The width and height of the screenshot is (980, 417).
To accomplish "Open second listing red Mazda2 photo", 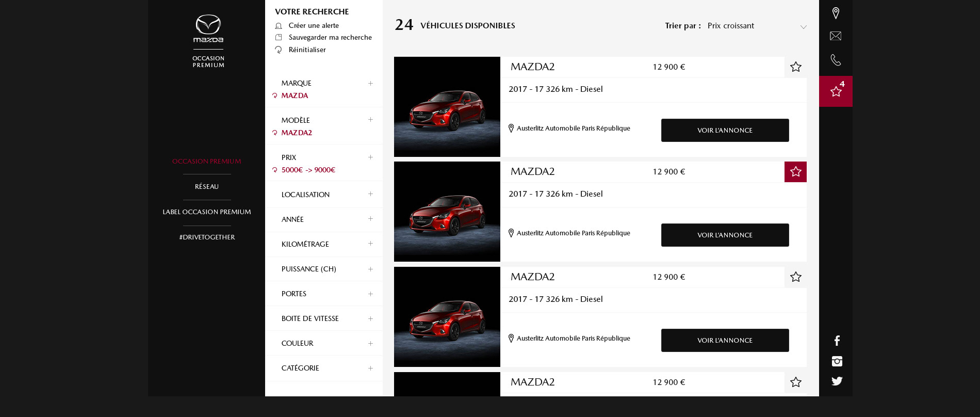I will coord(447,212).
